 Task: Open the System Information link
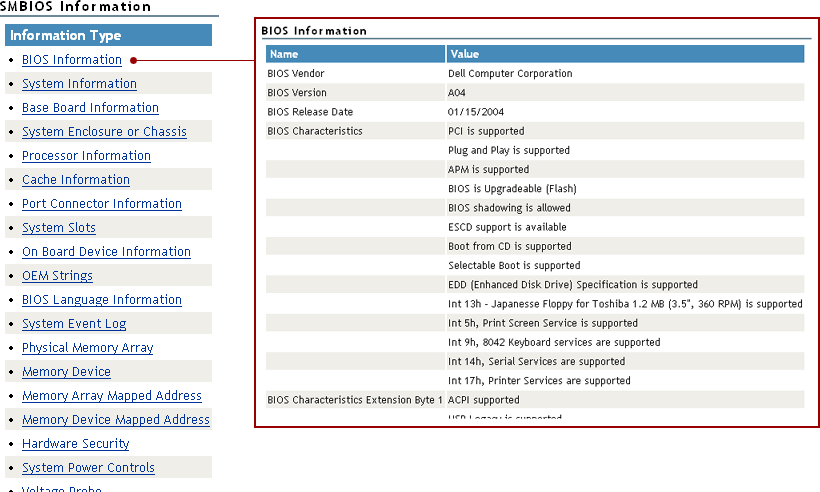coord(79,84)
